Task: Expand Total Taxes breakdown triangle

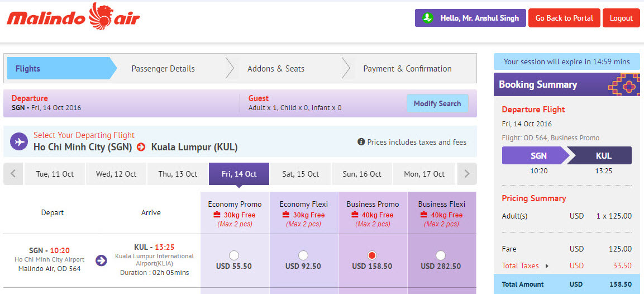Action: point(547,266)
